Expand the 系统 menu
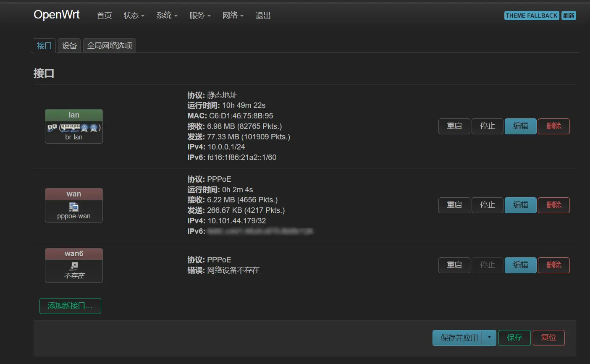This screenshot has width=590, height=364. (x=167, y=16)
